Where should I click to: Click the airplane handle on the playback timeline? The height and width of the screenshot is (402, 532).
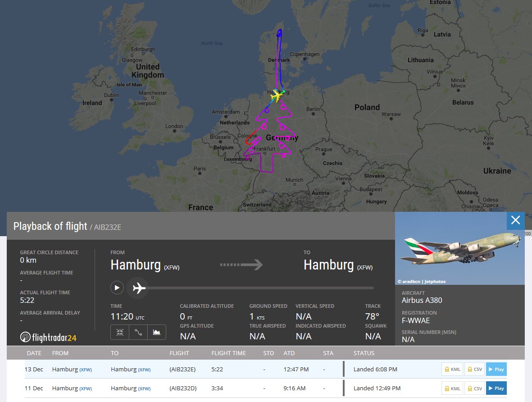139,288
